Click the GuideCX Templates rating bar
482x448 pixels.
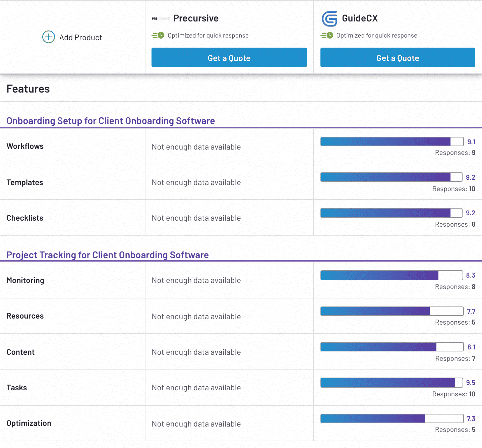[391, 177]
